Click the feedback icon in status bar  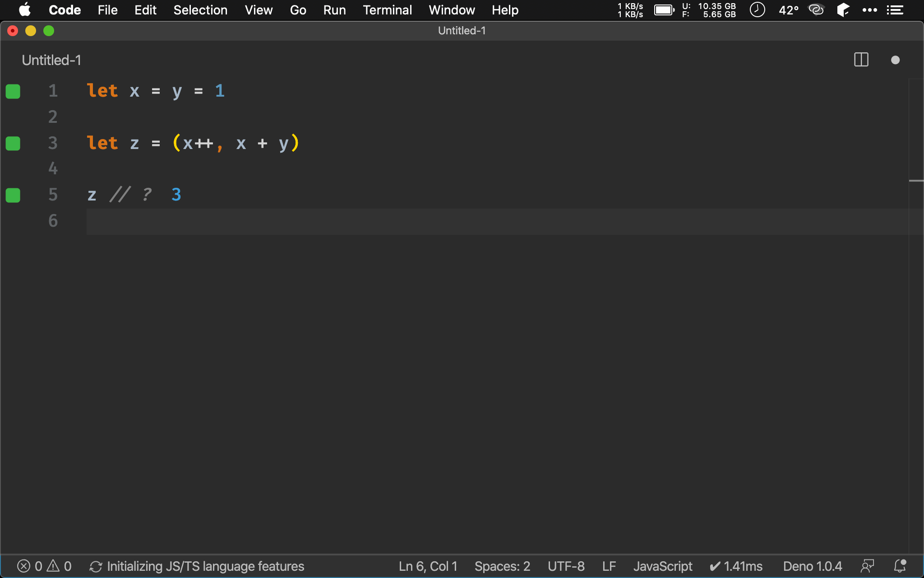(x=867, y=566)
